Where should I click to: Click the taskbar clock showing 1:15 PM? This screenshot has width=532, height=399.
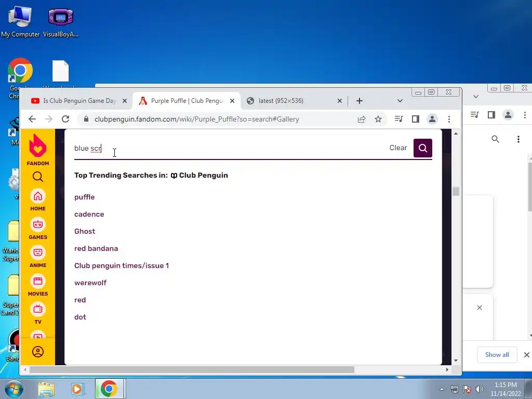506,389
